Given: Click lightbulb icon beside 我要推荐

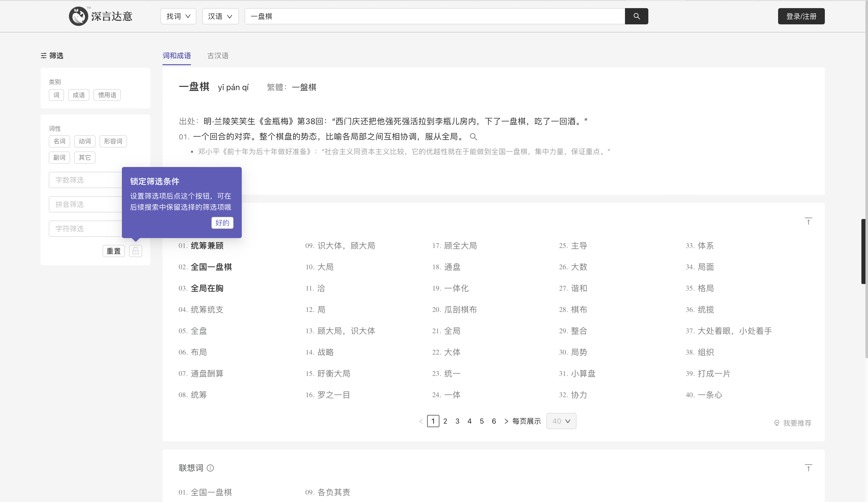Looking at the screenshot, I should tap(777, 423).
